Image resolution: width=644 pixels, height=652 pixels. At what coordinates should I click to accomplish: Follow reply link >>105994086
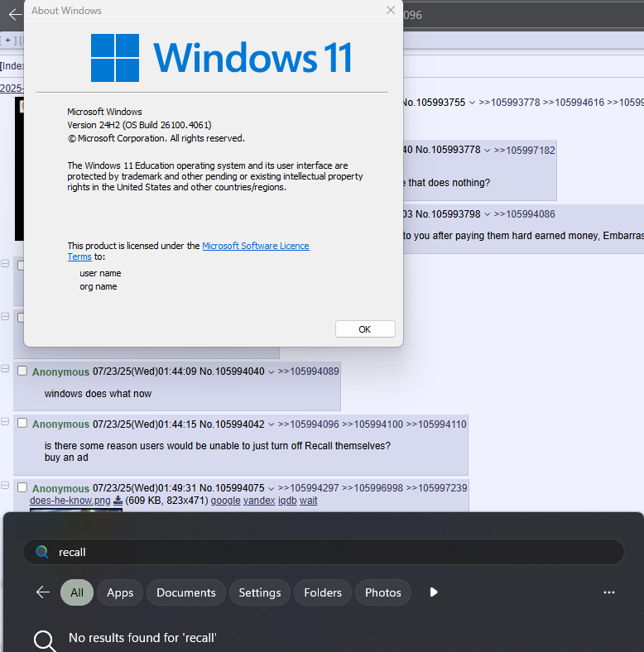coord(524,214)
